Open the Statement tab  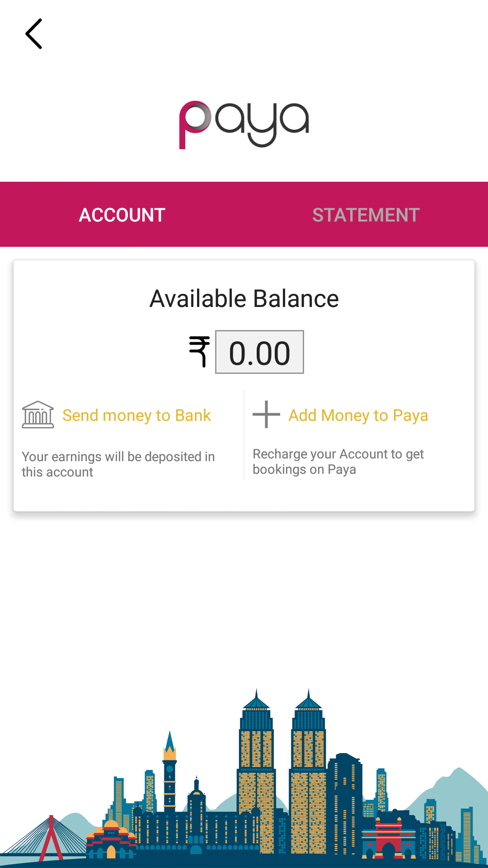tap(366, 215)
